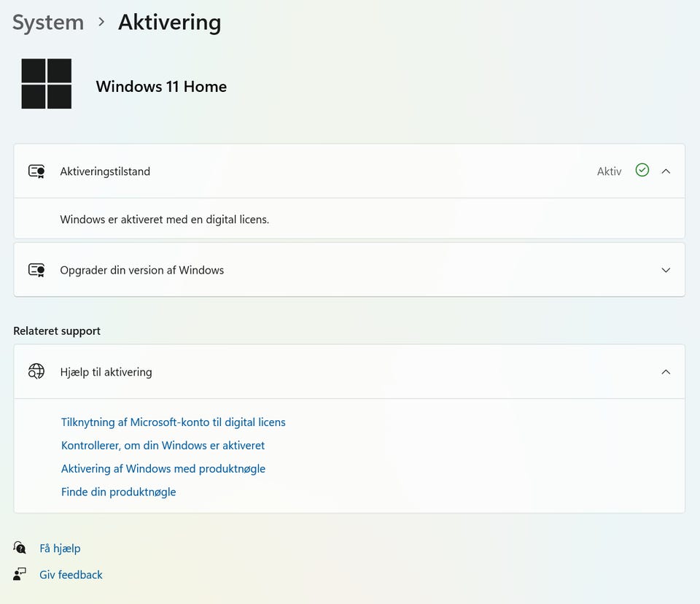Collapse the Aktiveringstilstand section chevron

point(666,171)
